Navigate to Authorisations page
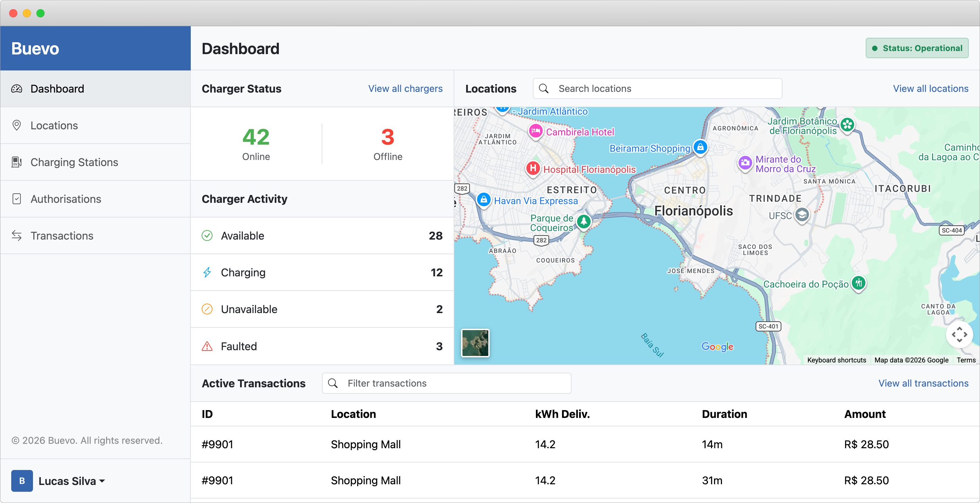The width and height of the screenshot is (980, 503). pyautogui.click(x=96, y=199)
